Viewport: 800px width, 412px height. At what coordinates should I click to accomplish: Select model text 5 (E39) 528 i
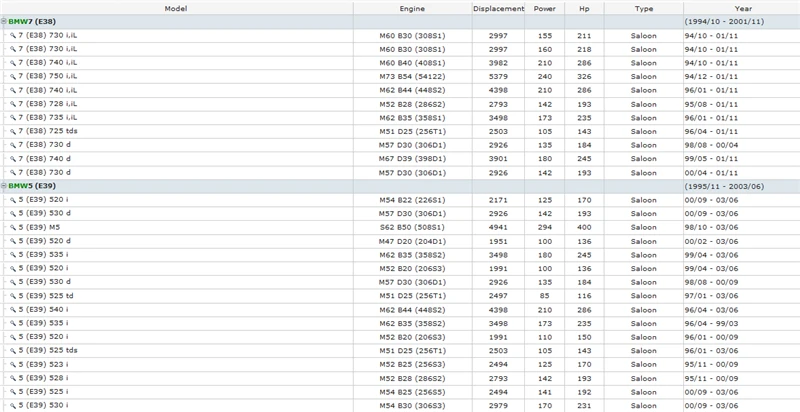coord(43,378)
